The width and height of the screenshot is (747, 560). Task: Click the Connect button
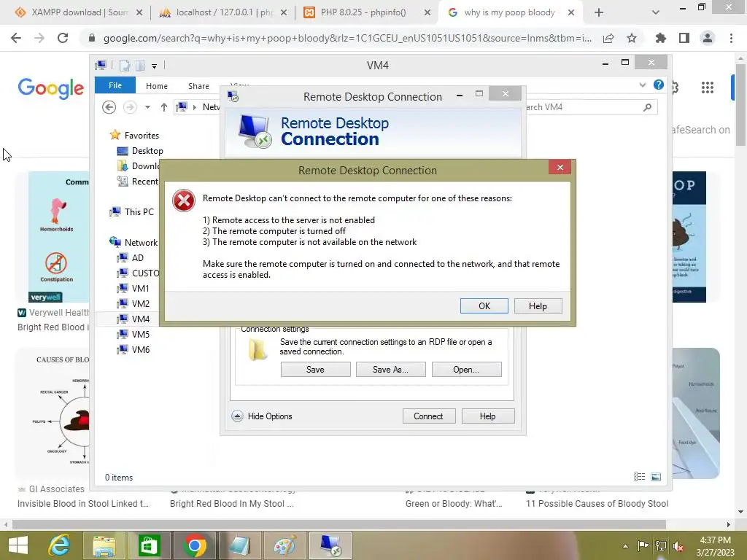(x=428, y=416)
